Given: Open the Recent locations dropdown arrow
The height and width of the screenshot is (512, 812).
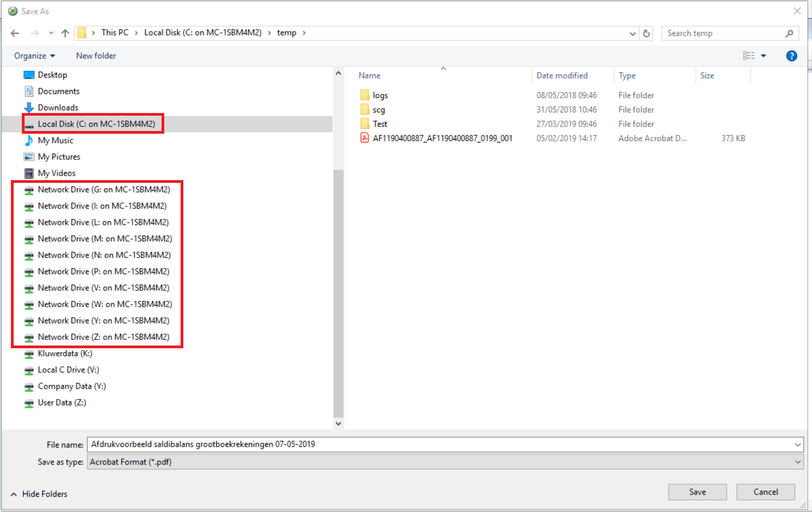Looking at the screenshot, I should (51, 33).
